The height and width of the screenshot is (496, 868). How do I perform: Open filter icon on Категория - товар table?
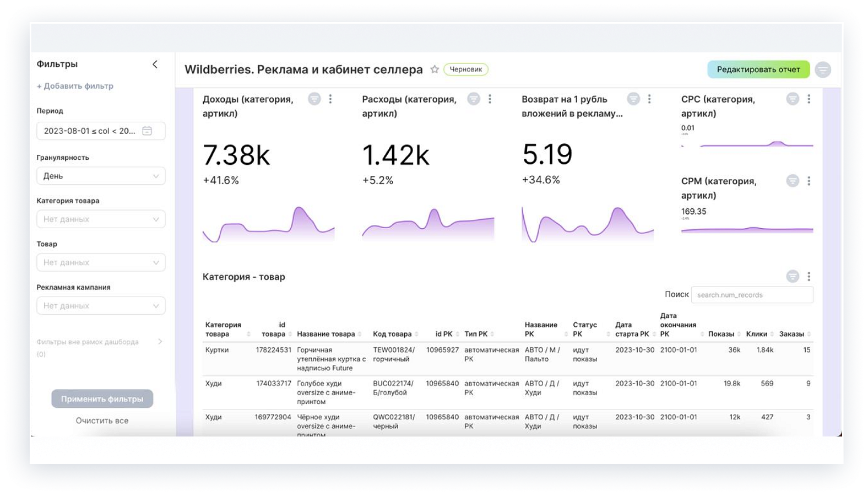793,277
